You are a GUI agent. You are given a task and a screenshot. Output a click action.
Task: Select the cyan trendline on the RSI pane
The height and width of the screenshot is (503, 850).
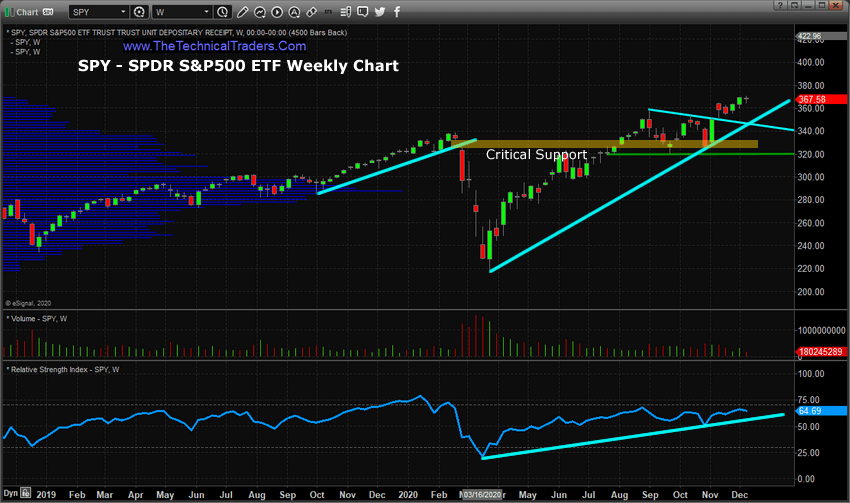633,436
